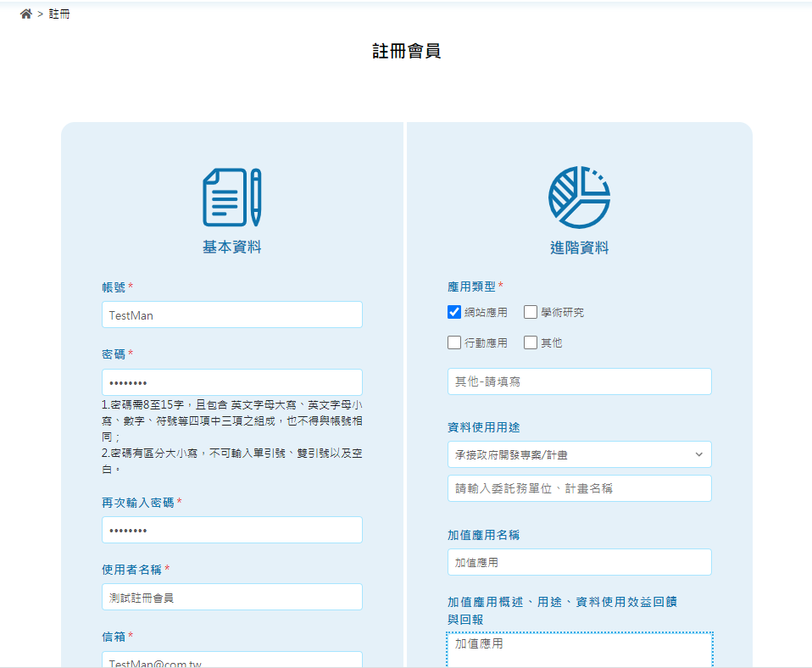
Task: Click the 註冊 breadcrumb link
Action: pyautogui.click(x=59, y=14)
